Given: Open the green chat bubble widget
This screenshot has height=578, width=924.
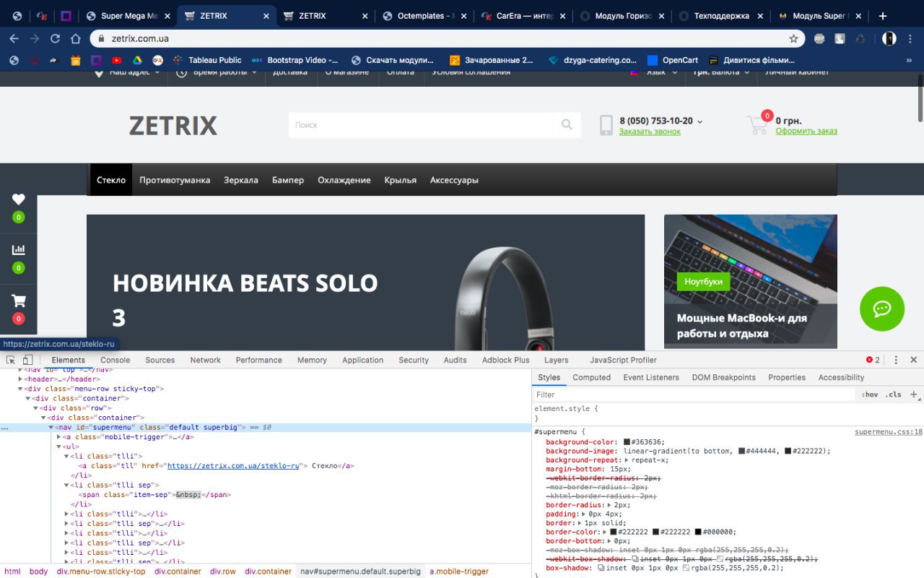Looking at the screenshot, I should pyautogui.click(x=882, y=309).
